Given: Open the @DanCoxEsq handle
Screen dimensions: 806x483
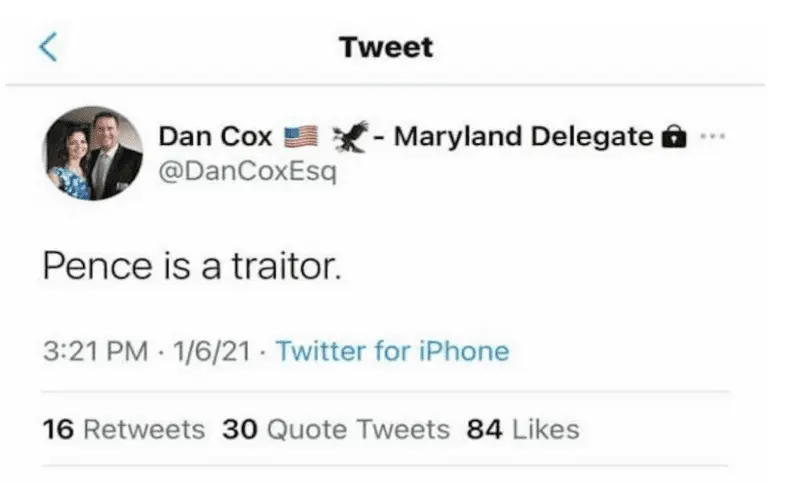Looking at the screenshot, I should pyautogui.click(x=248, y=171).
